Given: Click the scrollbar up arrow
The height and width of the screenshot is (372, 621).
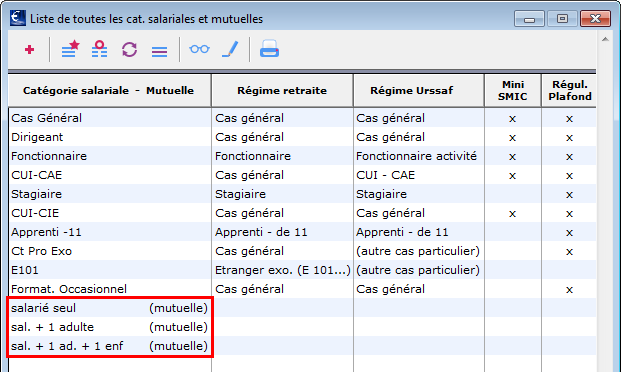Looking at the screenshot, I should [605, 39].
